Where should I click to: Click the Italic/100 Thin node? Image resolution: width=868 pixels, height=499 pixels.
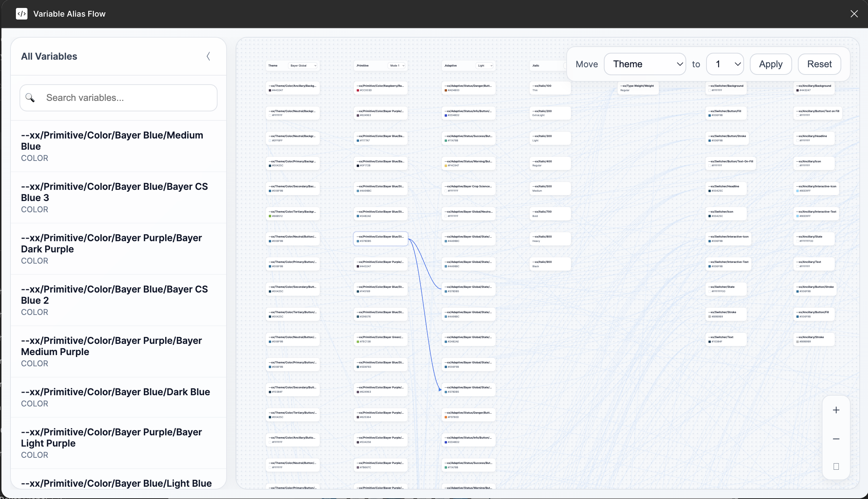(550, 88)
